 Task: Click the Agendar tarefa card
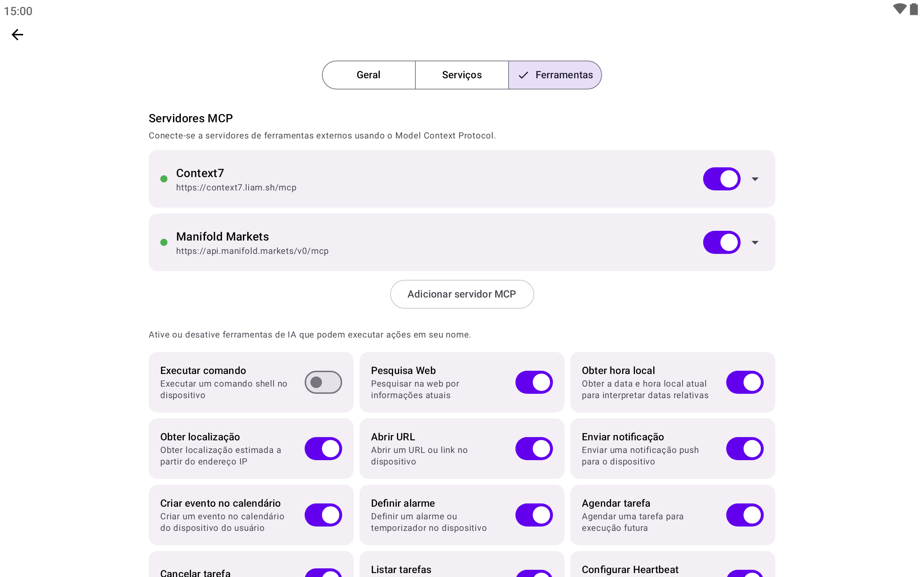point(649,515)
